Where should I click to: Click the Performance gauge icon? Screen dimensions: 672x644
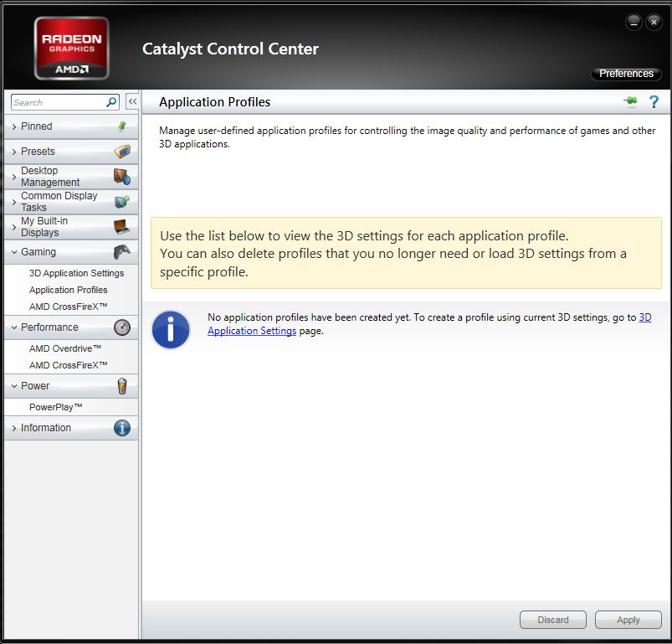(122, 327)
